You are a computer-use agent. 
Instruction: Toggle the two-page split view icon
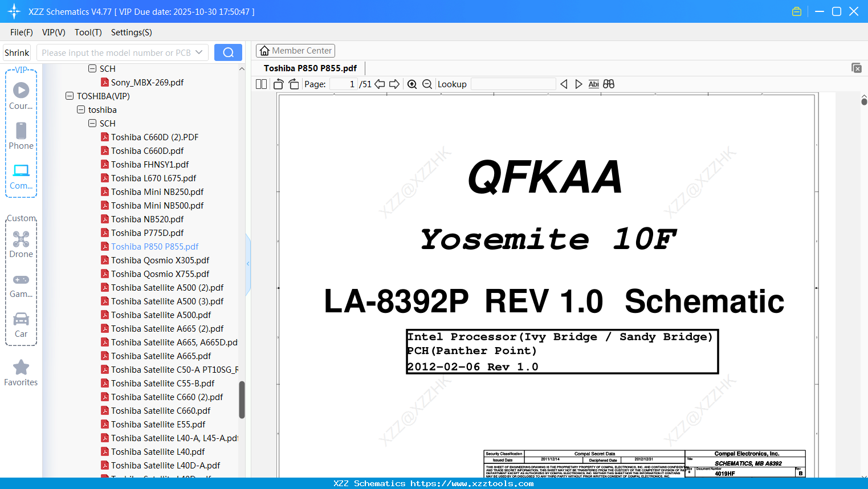click(x=261, y=84)
